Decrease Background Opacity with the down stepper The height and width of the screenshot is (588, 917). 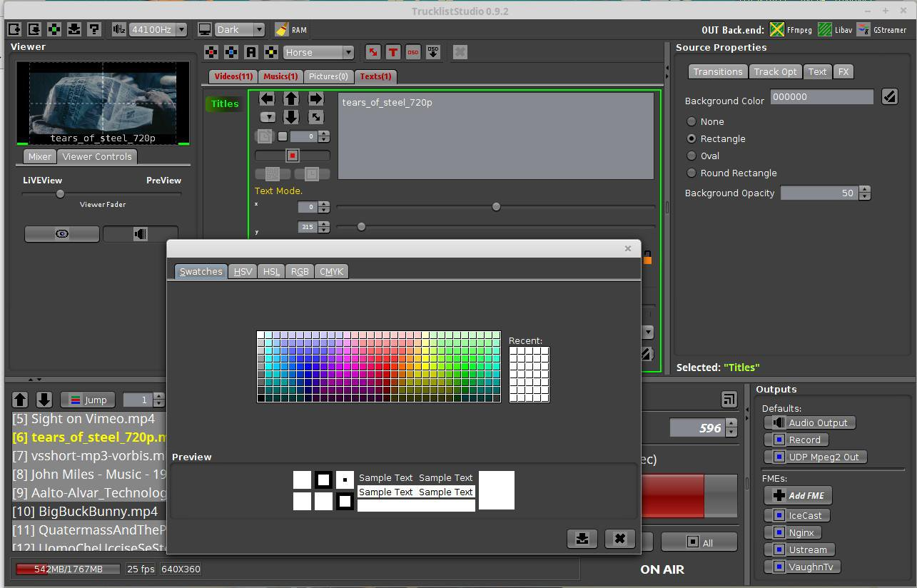(865, 196)
